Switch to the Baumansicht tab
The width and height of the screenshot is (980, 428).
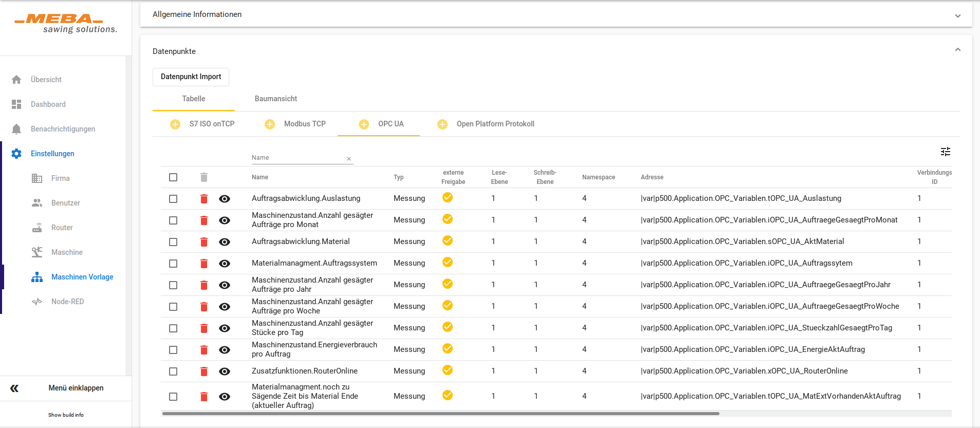276,99
